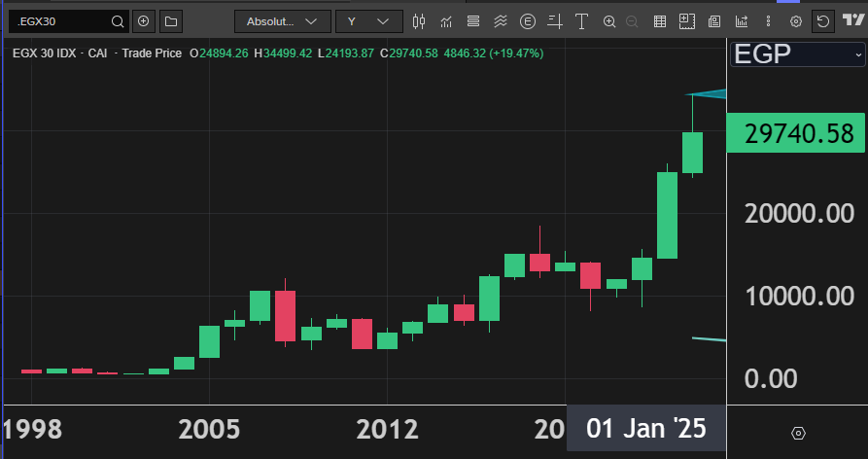
Task: Select the text T annotation tool
Action: coord(581,21)
